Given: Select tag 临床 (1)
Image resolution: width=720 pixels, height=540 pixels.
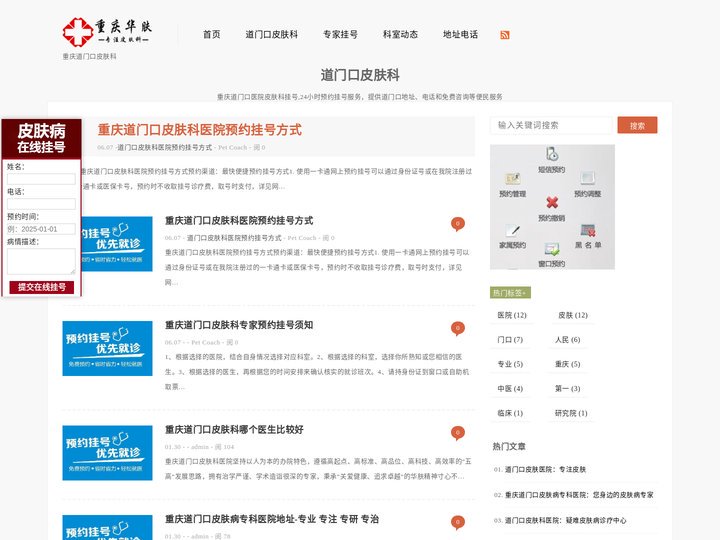Looking at the screenshot, I should (x=510, y=413).
